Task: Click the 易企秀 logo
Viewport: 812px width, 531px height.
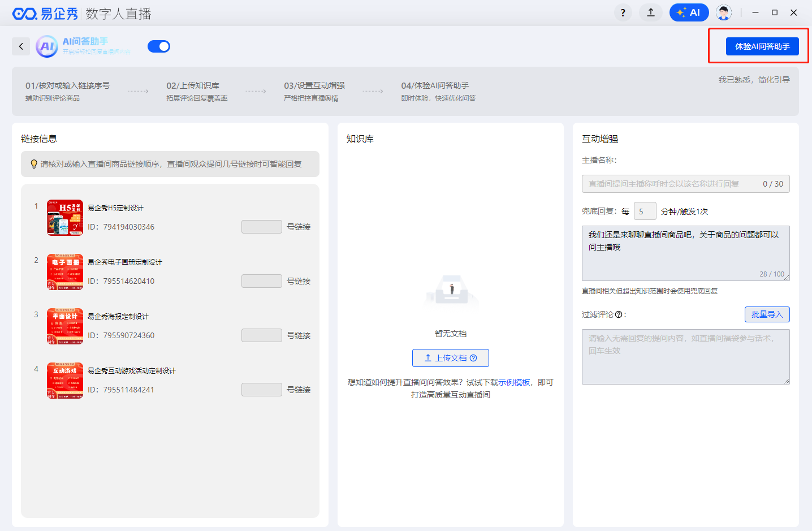Action: (45, 14)
